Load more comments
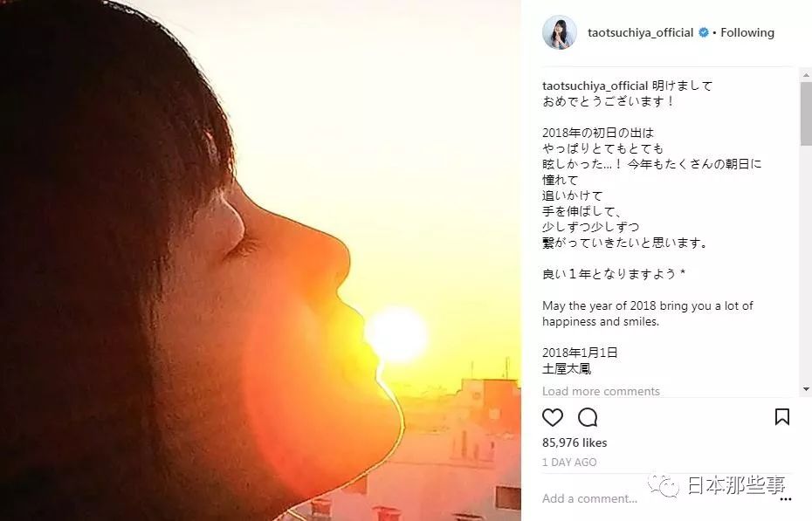Viewport: 812px width, 521px height. click(601, 391)
